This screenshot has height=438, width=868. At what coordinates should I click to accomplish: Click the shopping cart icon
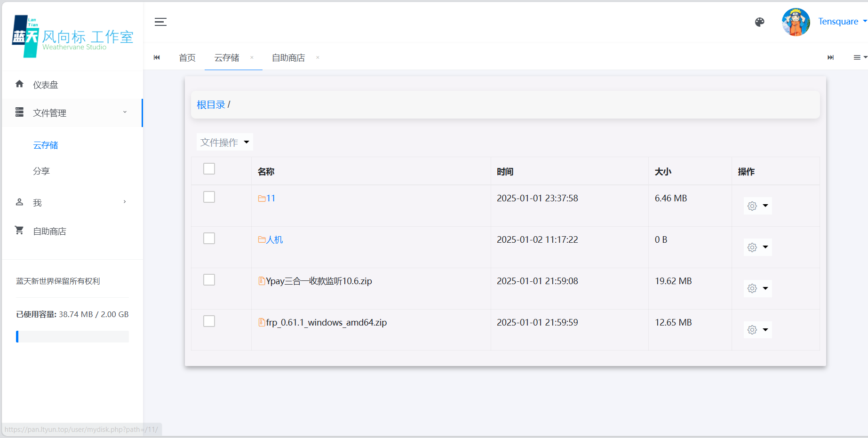coord(19,231)
